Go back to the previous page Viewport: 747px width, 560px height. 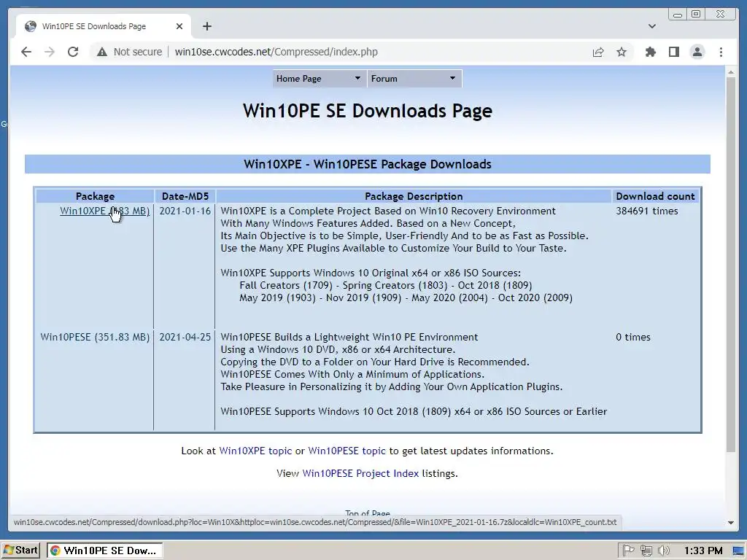coord(26,52)
